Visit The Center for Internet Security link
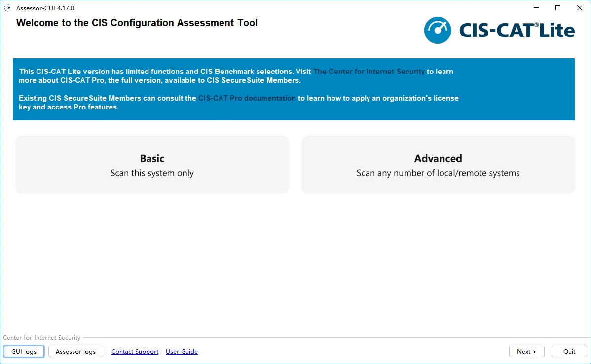This screenshot has width=591, height=364. pos(369,72)
